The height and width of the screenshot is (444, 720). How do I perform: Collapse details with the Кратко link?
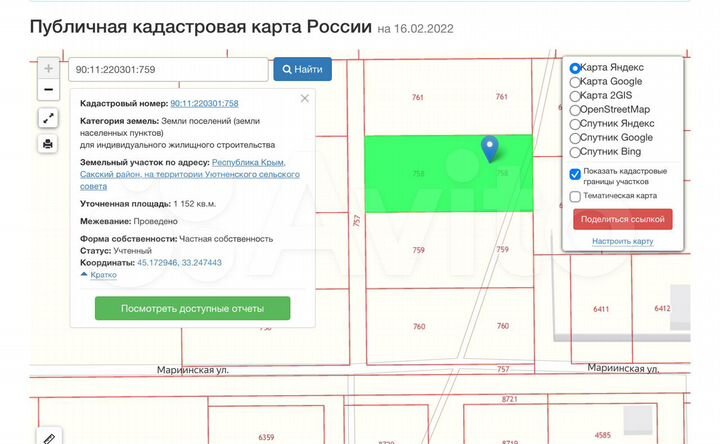coord(103,275)
